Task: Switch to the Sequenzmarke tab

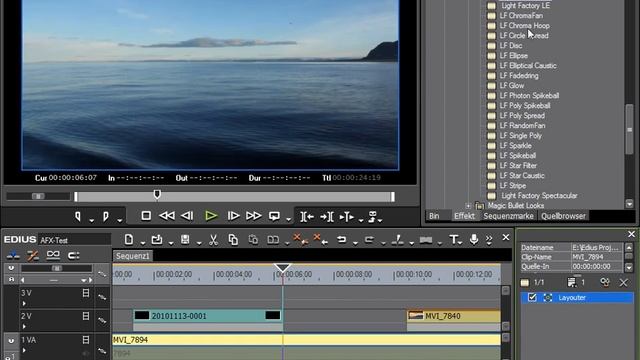Action: [508, 216]
